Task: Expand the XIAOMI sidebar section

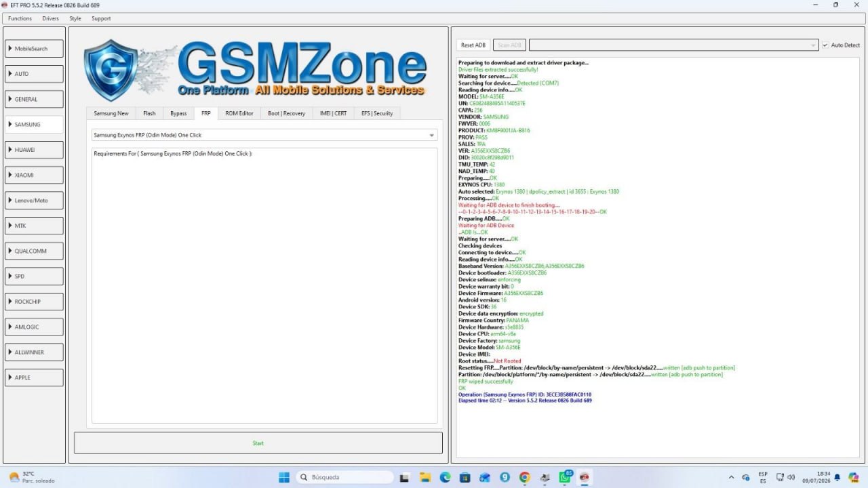Action: 35,175
